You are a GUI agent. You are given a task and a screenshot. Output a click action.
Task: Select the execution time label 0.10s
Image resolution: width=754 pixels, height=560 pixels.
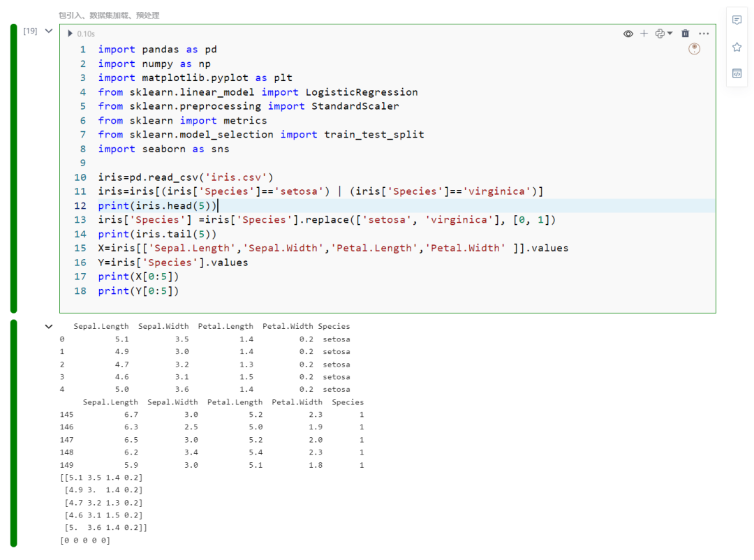pyautogui.click(x=85, y=33)
